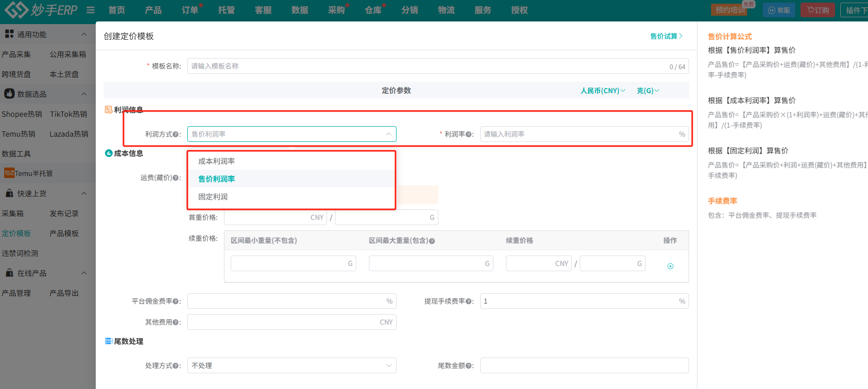Open the 产品 top menu
This screenshot has height=389, width=868.
153,10
